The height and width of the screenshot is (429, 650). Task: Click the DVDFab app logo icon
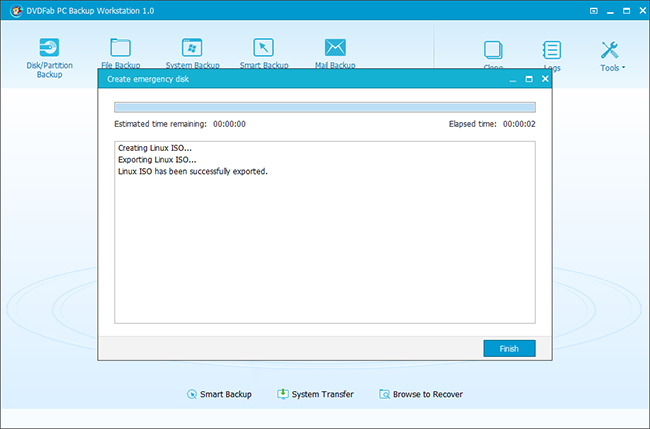pyautogui.click(x=16, y=11)
